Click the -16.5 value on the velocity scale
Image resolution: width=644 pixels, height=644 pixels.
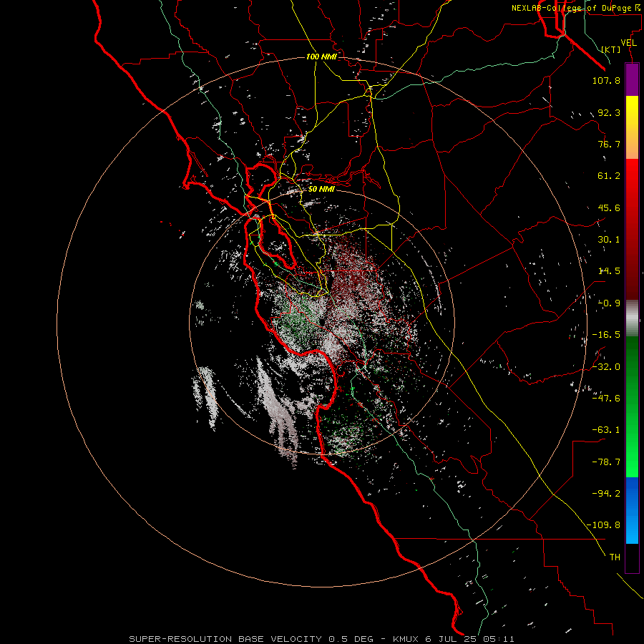tap(606, 335)
